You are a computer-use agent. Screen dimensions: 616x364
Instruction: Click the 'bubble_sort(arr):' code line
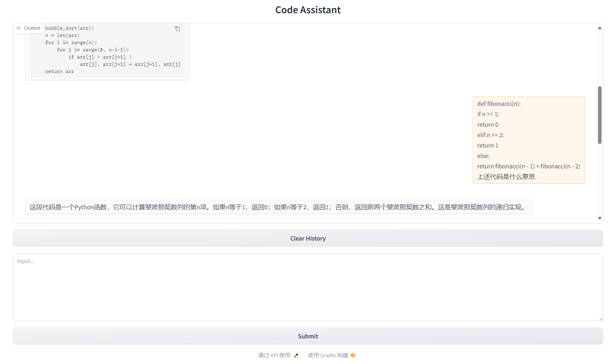(70, 28)
